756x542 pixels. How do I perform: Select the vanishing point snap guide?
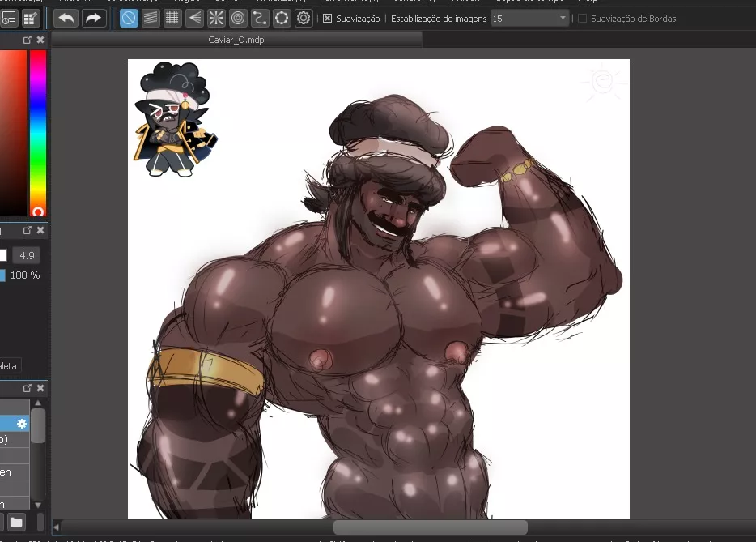point(194,18)
